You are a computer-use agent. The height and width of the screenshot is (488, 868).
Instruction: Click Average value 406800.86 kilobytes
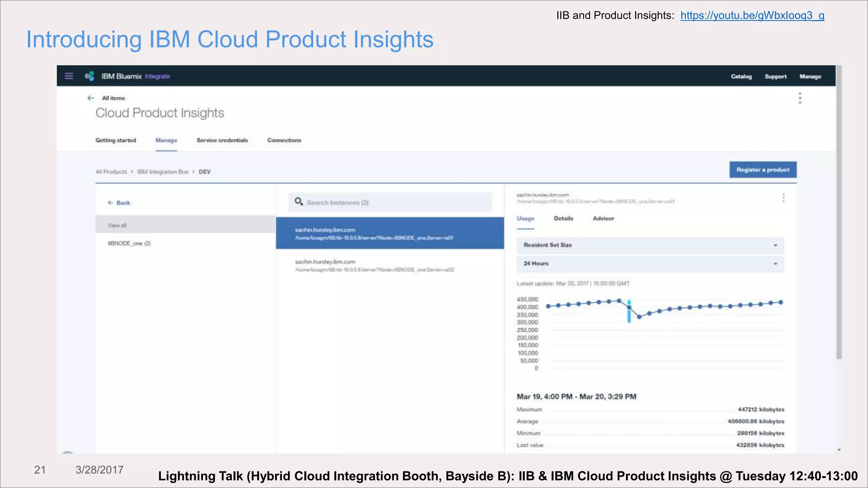[x=756, y=421]
